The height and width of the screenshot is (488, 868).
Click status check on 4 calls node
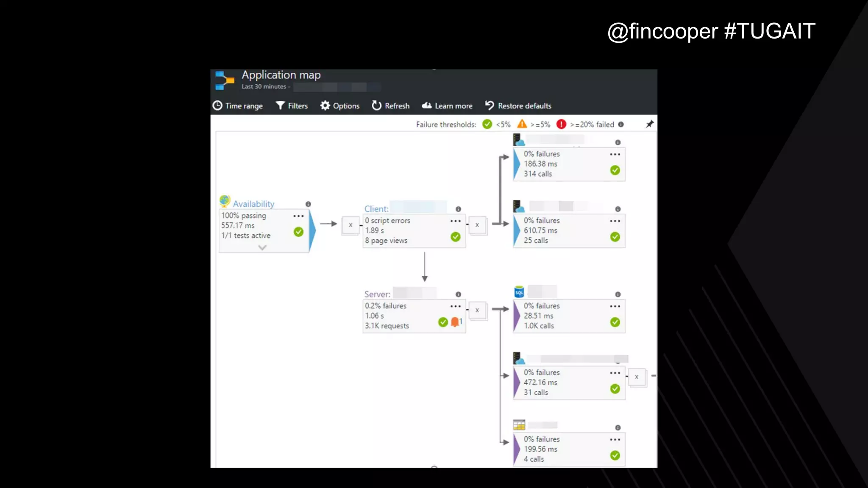(615, 455)
